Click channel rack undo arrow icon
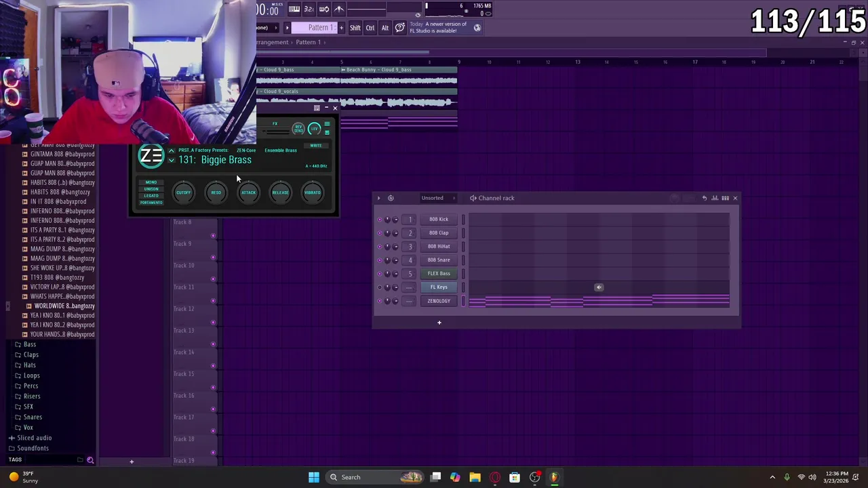Screen dimensions: 868x488 click(705, 198)
